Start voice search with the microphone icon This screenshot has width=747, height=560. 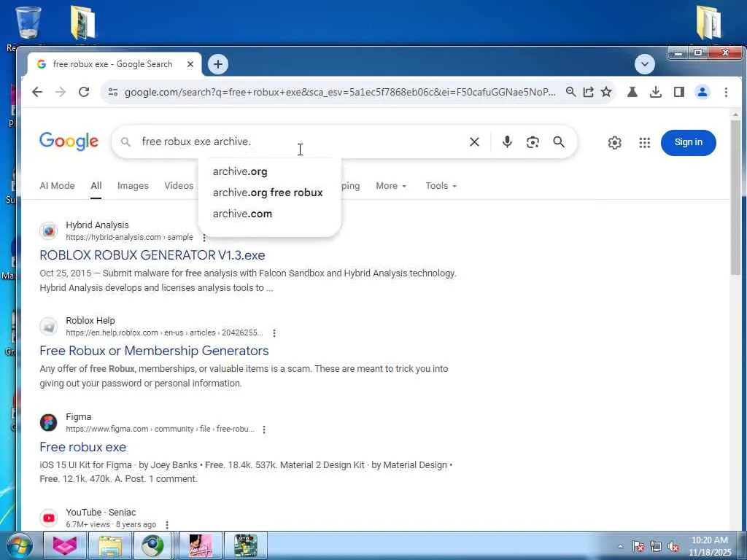click(507, 142)
